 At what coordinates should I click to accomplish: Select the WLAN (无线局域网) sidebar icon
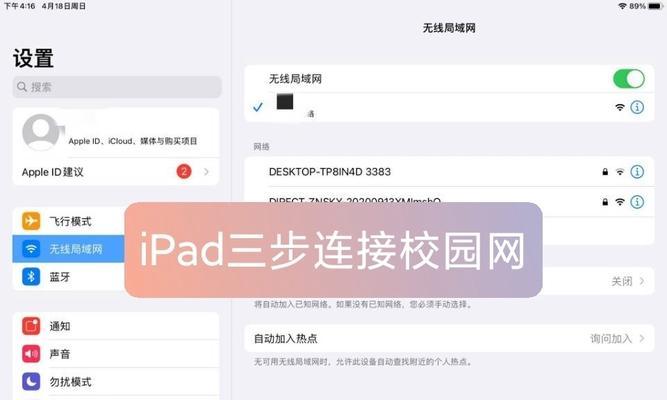(x=31, y=249)
